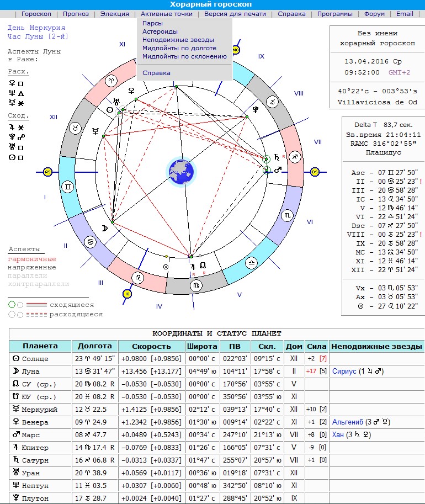Expand the Прогноз menu
Screen dimensions: 425x504
[x=76, y=14]
